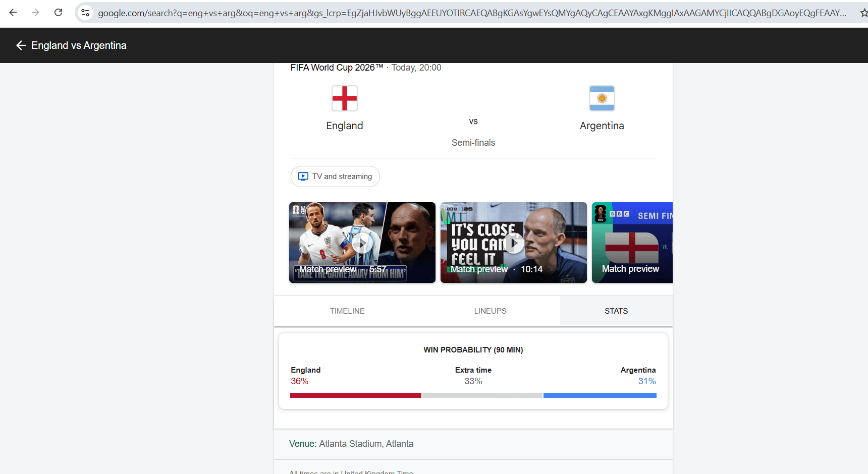Viewport: 868px width, 474px height.
Task: Reload the page with the refresh icon
Action: tap(59, 13)
